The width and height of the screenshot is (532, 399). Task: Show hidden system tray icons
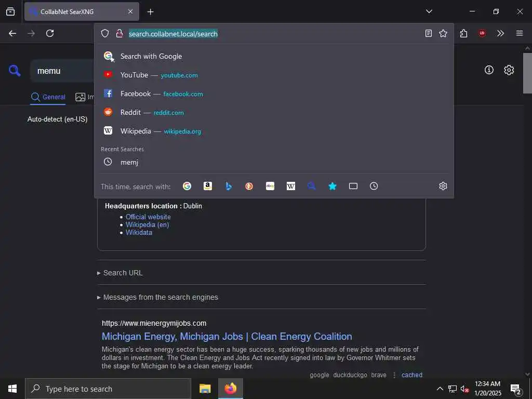(440, 389)
